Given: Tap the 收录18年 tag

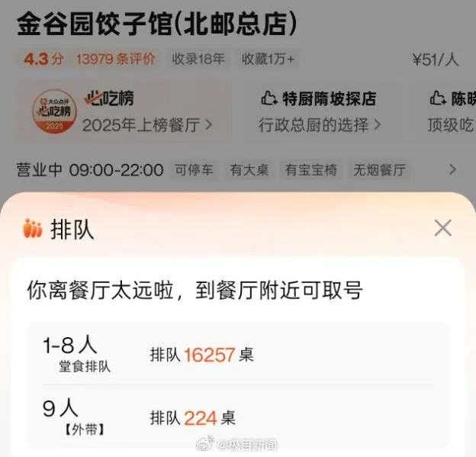Looking at the screenshot, I should (198, 59).
